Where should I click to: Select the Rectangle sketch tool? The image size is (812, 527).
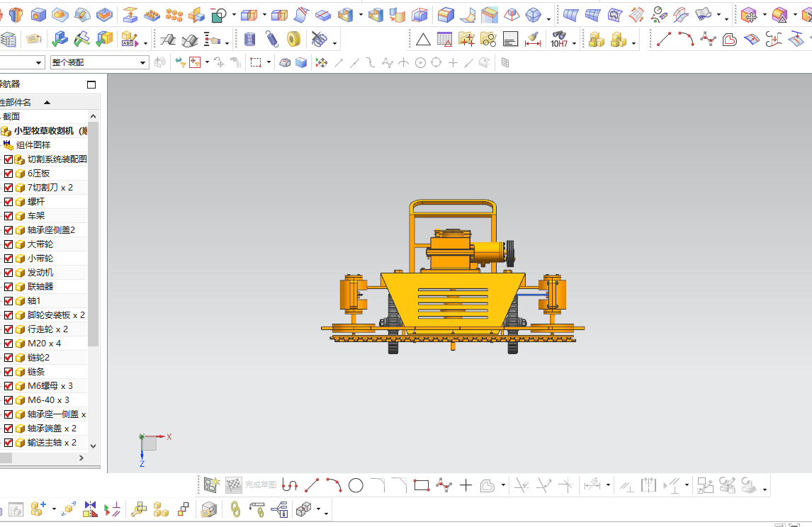tap(422, 485)
